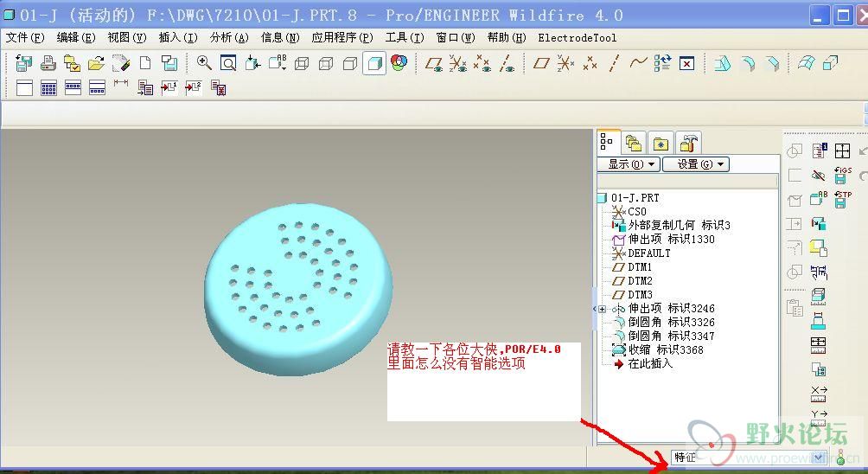Screen dimensions: 868x474
Task: Select no hidden line display mode
Action: click(x=350, y=64)
